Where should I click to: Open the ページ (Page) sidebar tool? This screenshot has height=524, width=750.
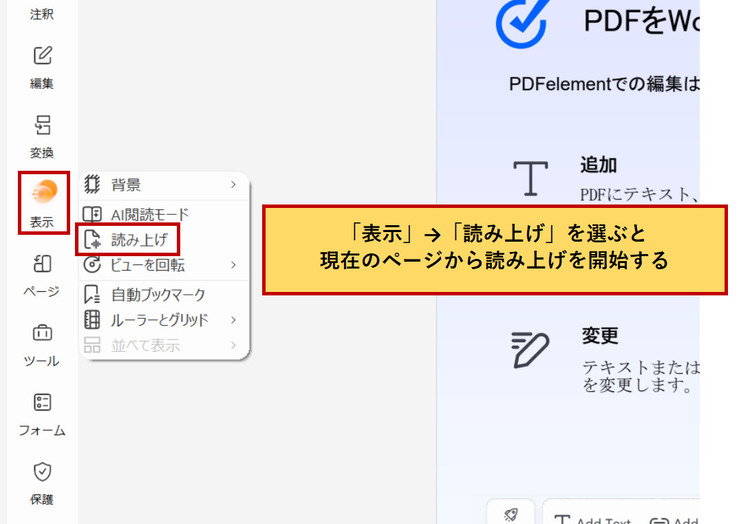[42, 275]
